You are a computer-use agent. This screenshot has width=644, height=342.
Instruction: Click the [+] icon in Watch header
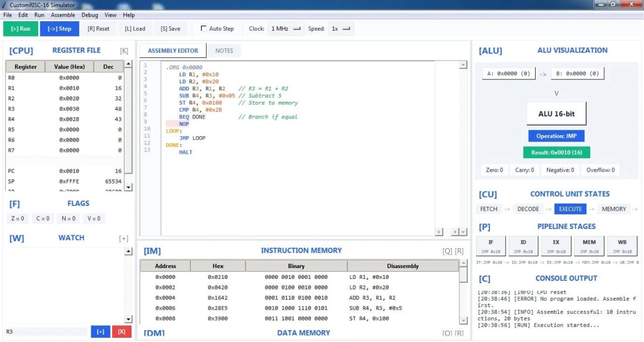[124, 239]
